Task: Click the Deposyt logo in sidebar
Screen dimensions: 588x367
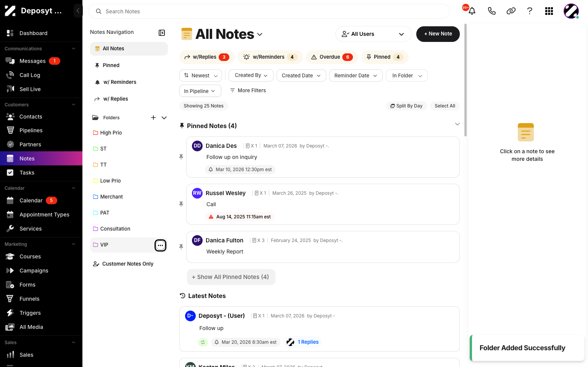Action: (x=10, y=11)
